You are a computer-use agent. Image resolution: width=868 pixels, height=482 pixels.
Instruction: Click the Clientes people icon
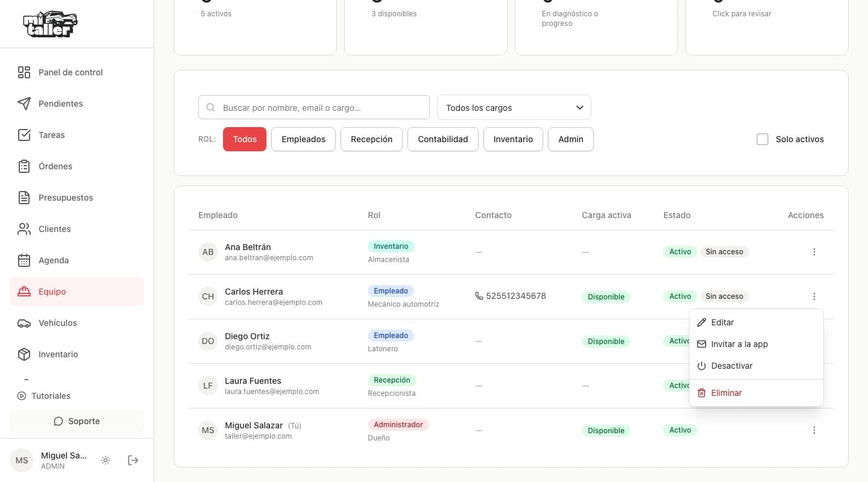(x=24, y=229)
